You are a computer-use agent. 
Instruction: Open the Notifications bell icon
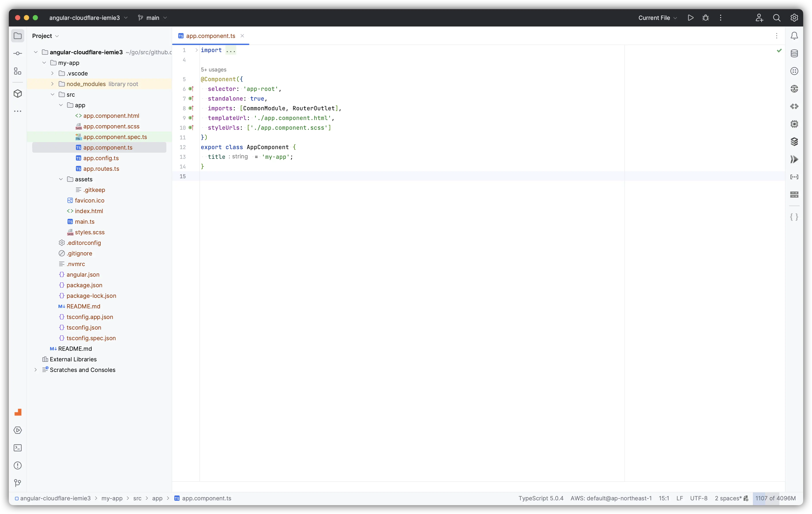tap(794, 36)
